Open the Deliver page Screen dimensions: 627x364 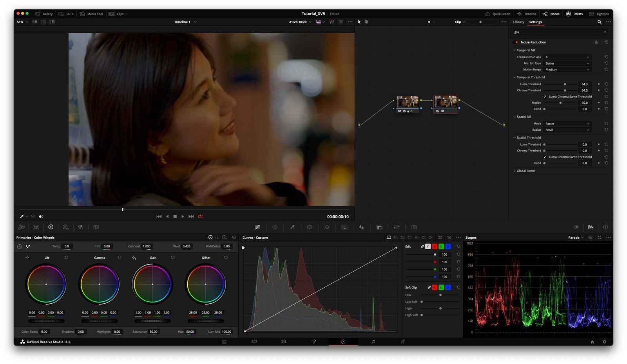point(402,341)
